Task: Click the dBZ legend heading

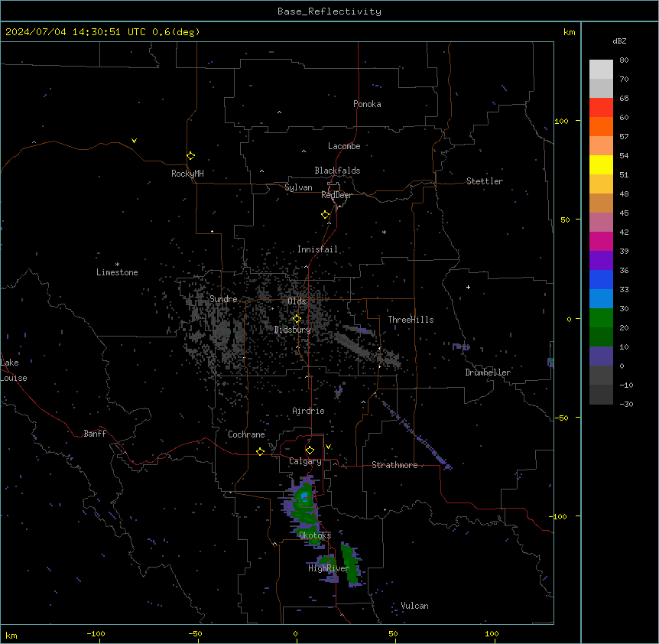Action: (619, 41)
